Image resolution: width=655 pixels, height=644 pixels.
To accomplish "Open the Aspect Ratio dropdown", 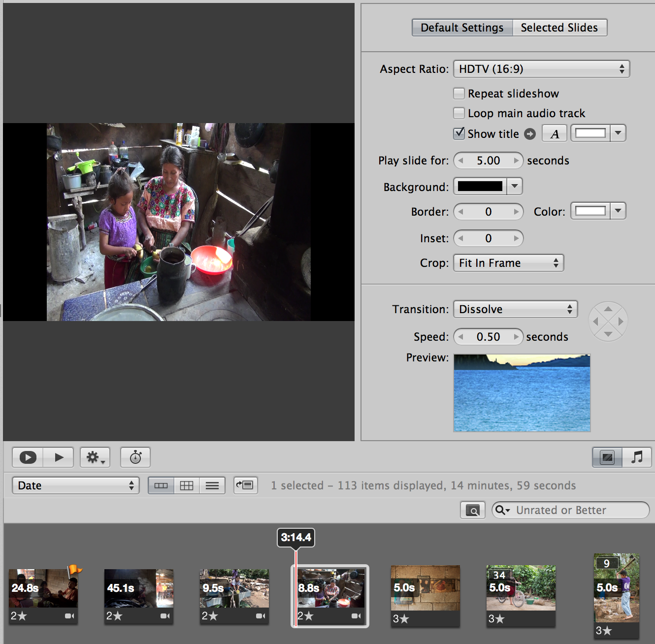I will coord(541,69).
